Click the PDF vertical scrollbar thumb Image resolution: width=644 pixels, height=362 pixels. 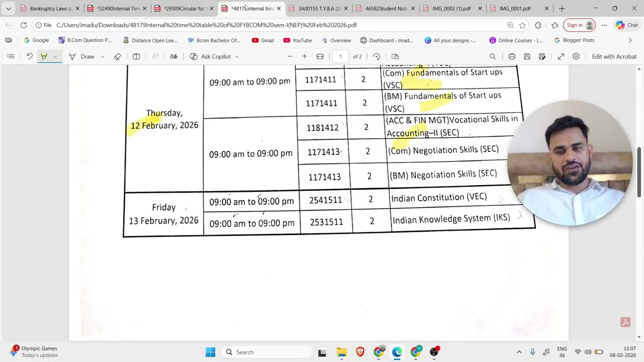[639, 172]
